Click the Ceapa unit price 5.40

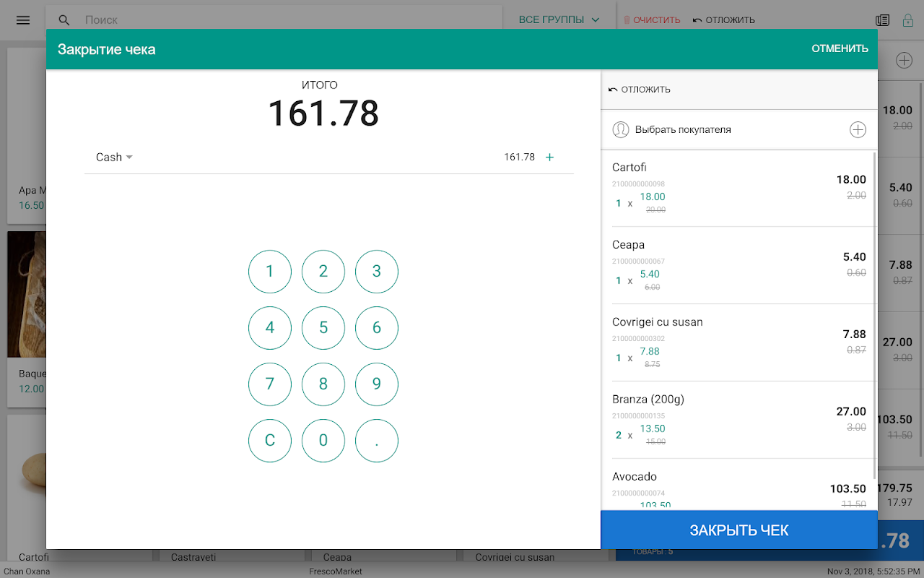tap(650, 274)
